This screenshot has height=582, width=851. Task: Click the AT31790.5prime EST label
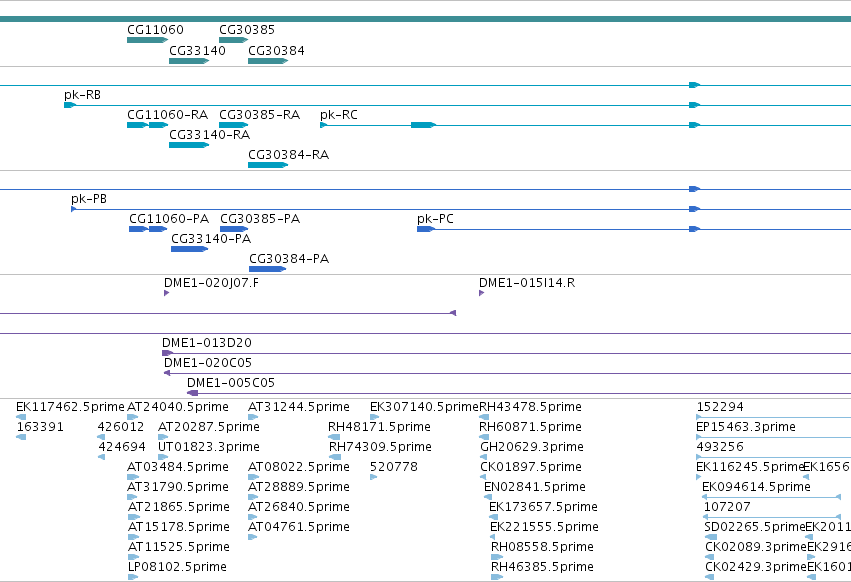click(177, 488)
